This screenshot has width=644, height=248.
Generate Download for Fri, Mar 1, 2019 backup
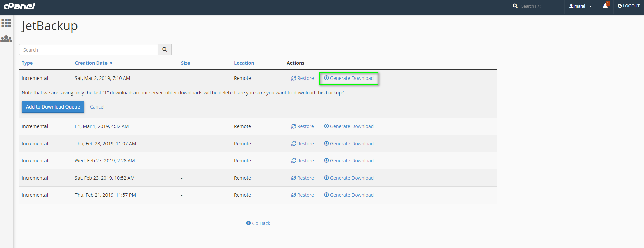tap(349, 126)
